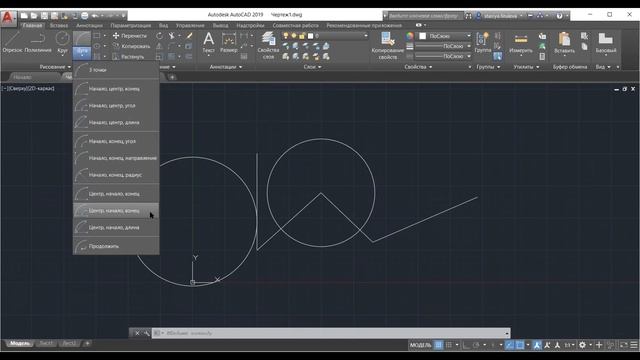
Task: Toggle 2D object snap in status bar
Action: coord(520,345)
